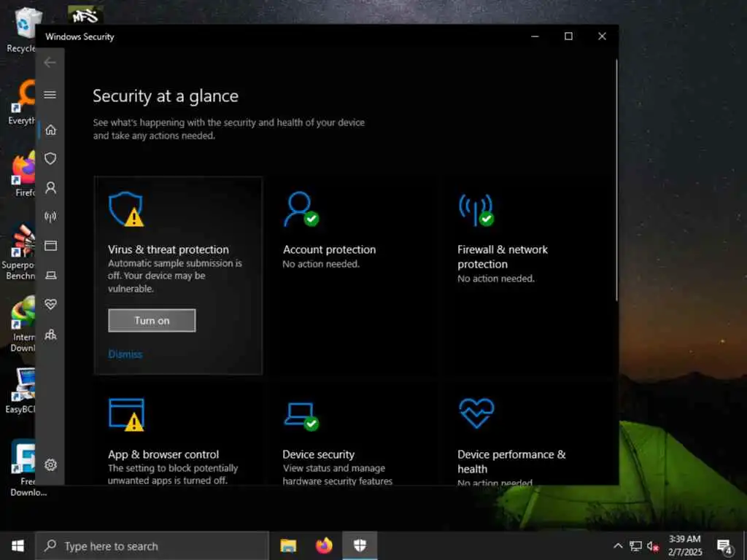The height and width of the screenshot is (560, 747).
Task: Click the Virus & threat protection shield tile icon
Action: [x=126, y=209]
